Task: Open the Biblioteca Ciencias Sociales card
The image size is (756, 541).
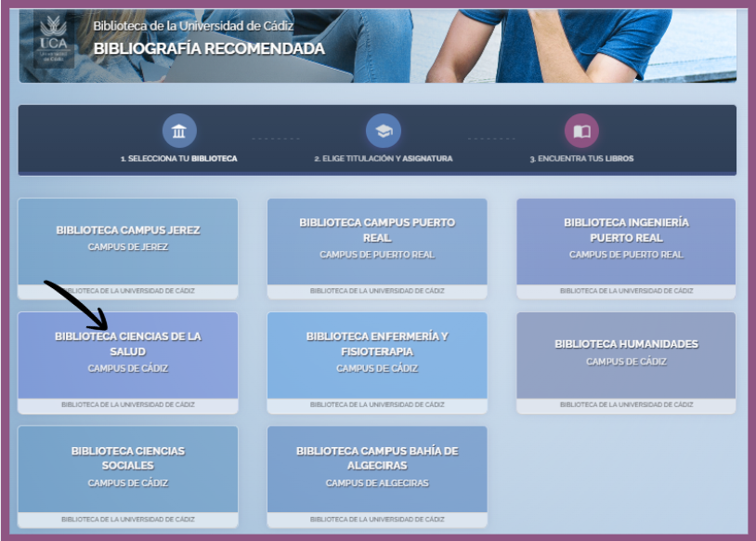Action: [x=128, y=466]
